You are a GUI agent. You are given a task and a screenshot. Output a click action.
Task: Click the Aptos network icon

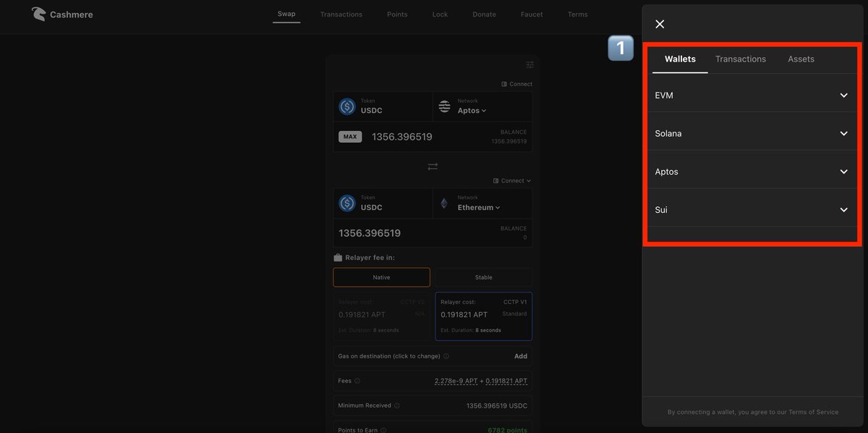[445, 106]
